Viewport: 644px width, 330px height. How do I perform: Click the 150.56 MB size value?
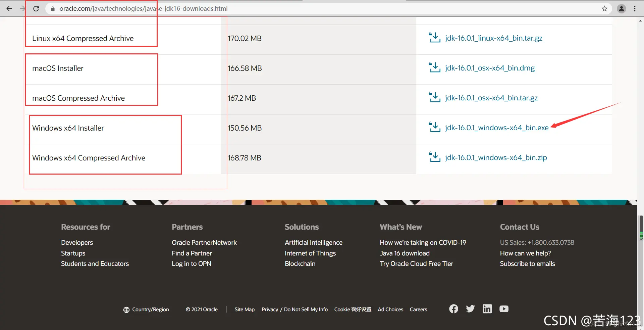(x=245, y=128)
